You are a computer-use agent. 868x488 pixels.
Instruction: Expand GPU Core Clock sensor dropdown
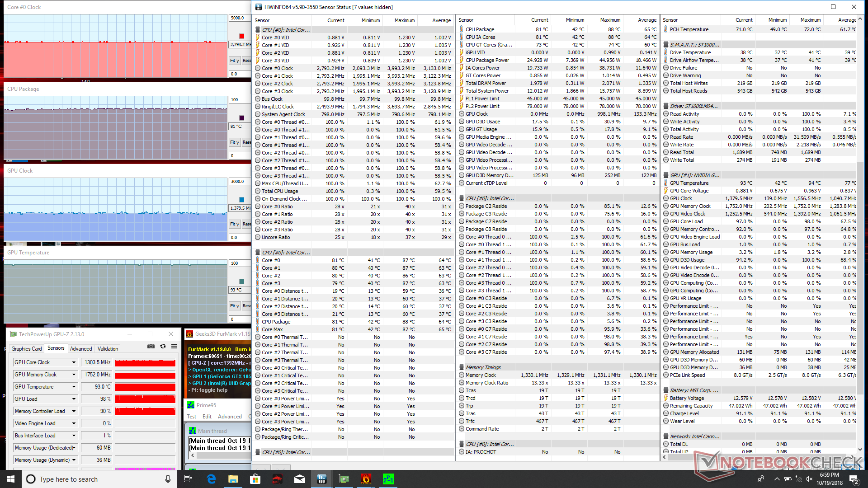tap(74, 362)
